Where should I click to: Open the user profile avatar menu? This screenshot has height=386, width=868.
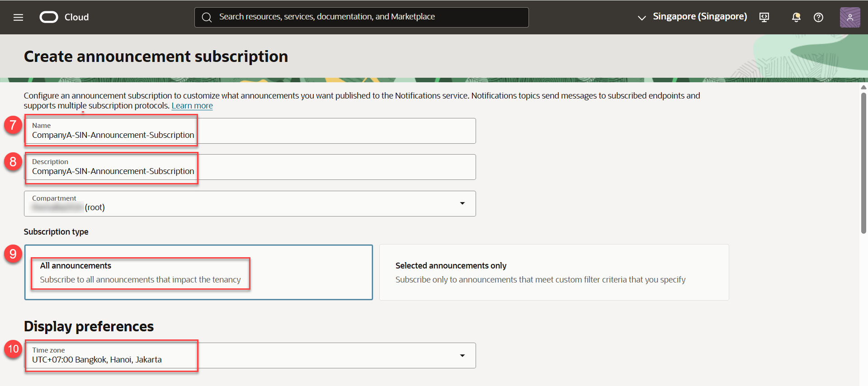[x=850, y=17]
